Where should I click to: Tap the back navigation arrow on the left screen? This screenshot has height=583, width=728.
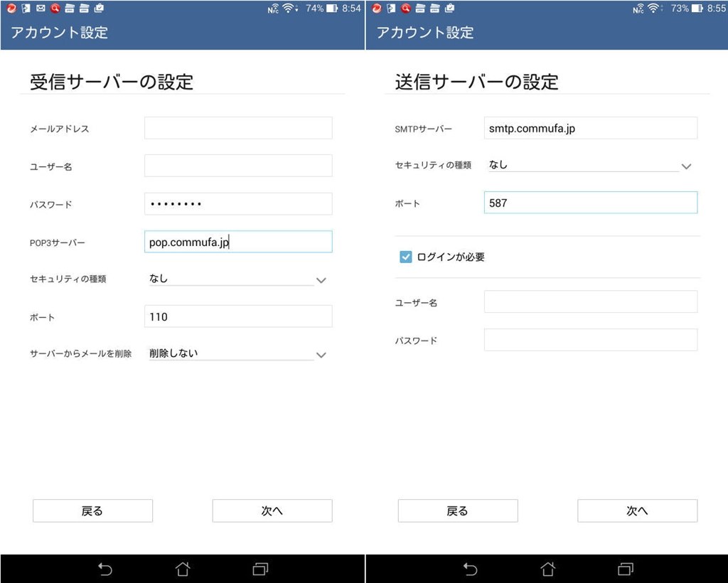coord(105,569)
